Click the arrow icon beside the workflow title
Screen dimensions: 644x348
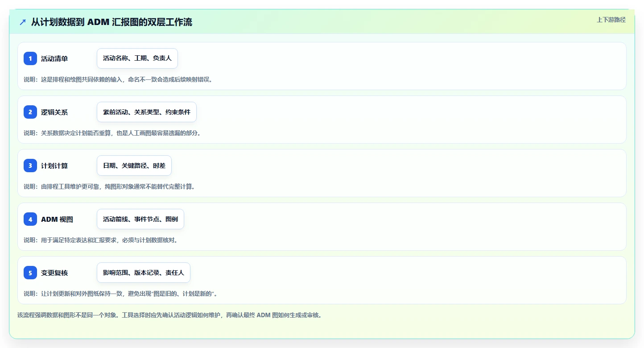[23, 22]
